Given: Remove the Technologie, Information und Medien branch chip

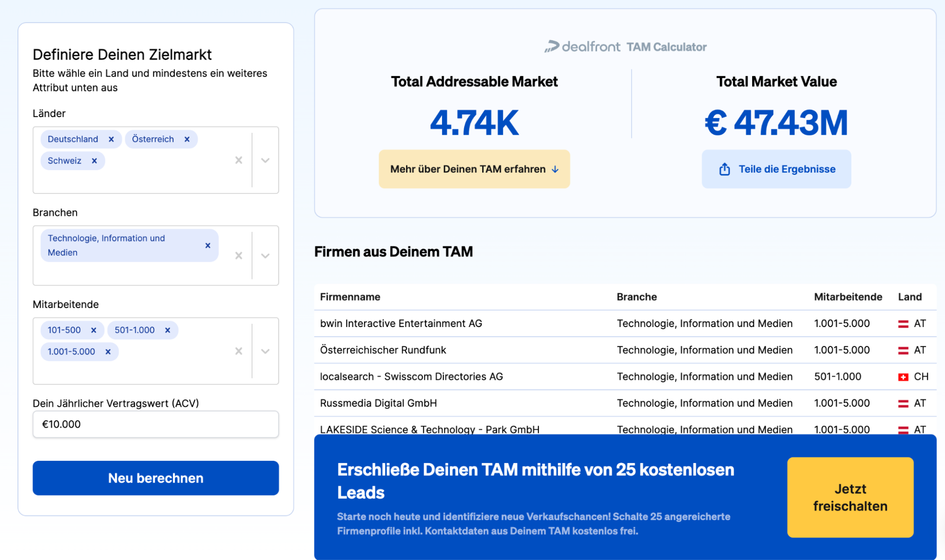Looking at the screenshot, I should pyautogui.click(x=208, y=245).
